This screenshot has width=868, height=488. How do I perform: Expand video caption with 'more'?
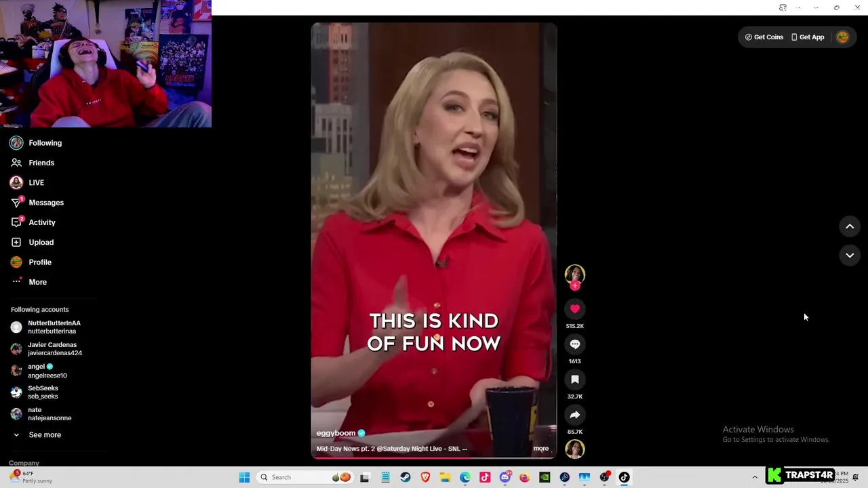click(x=540, y=449)
